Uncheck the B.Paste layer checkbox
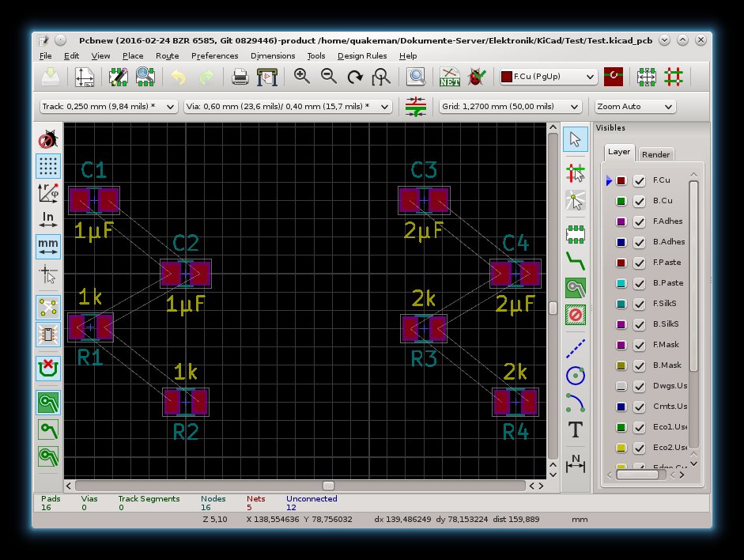744x560 pixels. 639,283
